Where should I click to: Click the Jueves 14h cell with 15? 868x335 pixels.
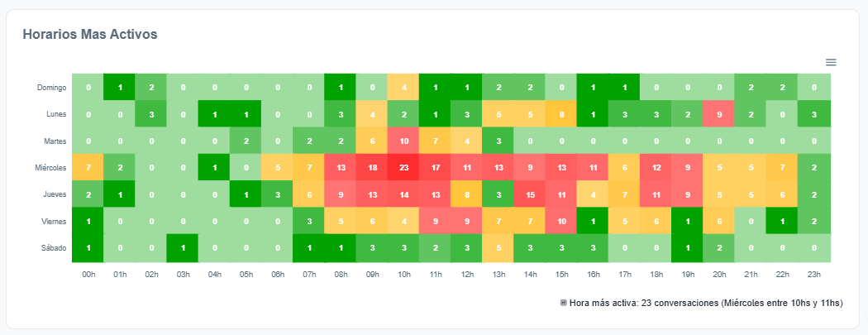click(530, 194)
